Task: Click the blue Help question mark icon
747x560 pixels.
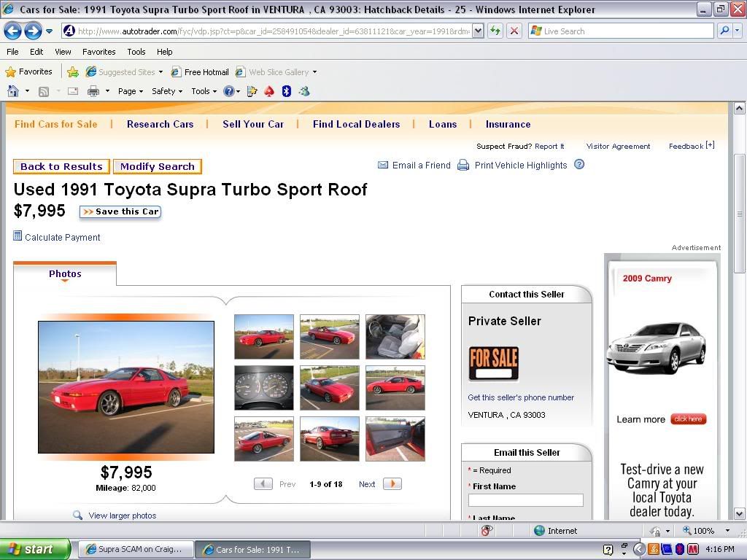Action: pyautogui.click(x=229, y=91)
